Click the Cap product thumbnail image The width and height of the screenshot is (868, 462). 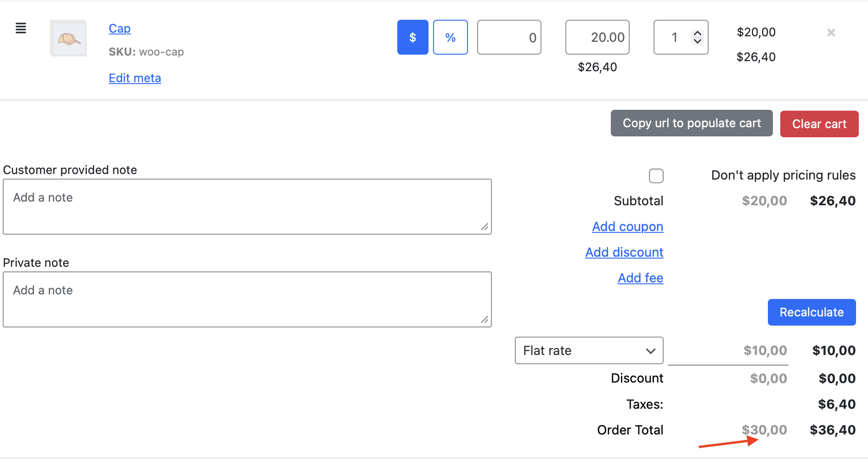click(x=68, y=38)
